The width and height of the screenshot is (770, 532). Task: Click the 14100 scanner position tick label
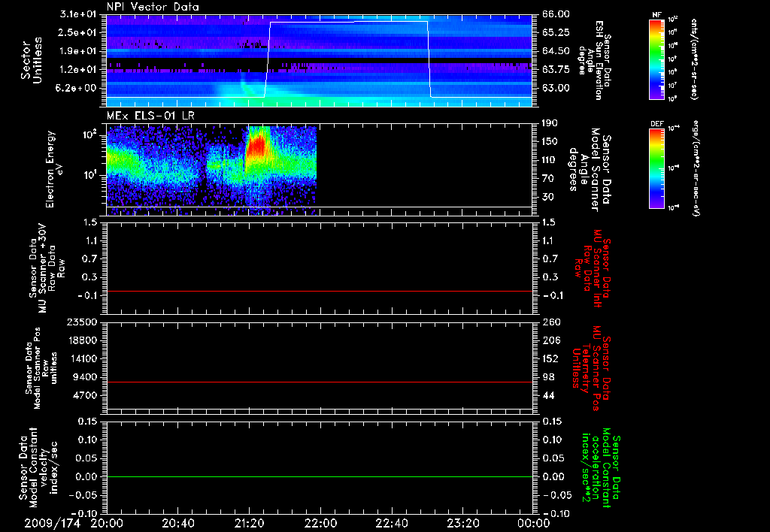click(83, 358)
